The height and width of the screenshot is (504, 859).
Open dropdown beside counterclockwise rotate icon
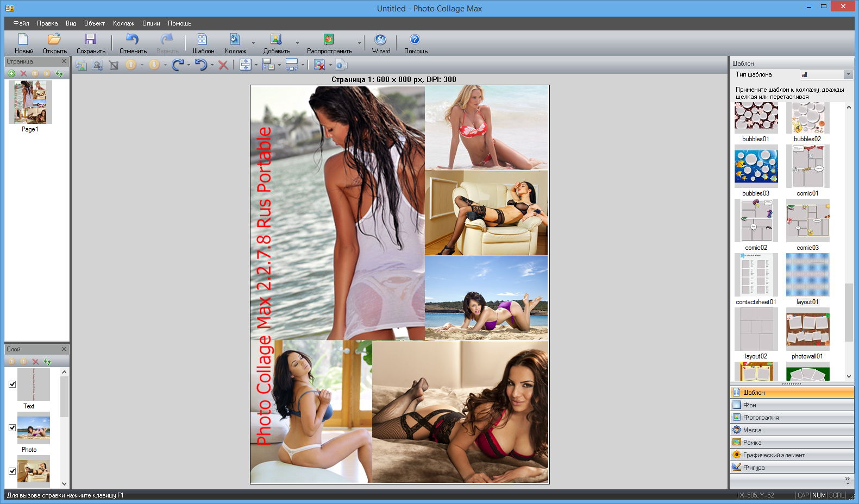[x=212, y=65]
